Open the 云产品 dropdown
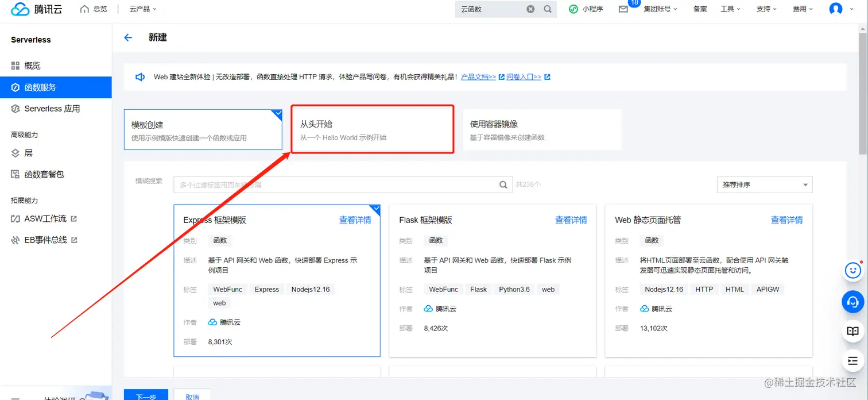The height and width of the screenshot is (400, 868). point(143,9)
